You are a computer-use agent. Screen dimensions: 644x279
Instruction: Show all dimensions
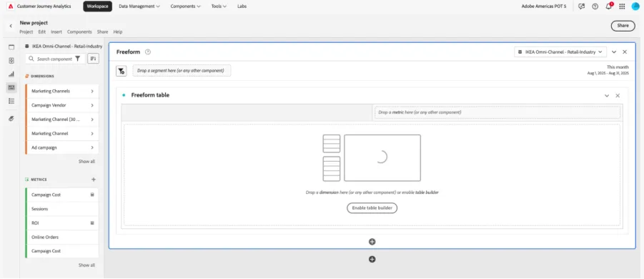point(86,162)
